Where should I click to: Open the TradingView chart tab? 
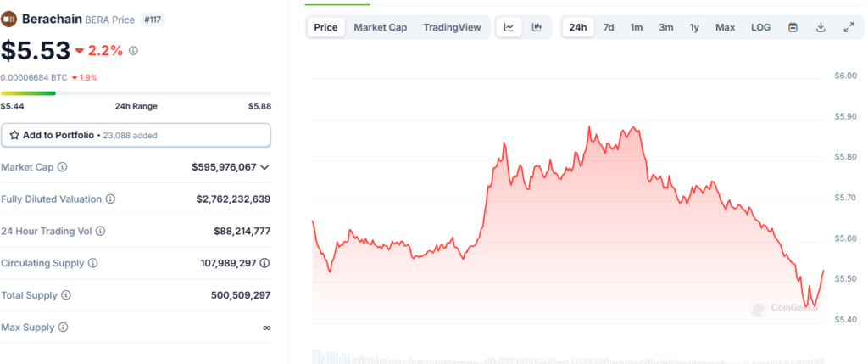coord(453,27)
